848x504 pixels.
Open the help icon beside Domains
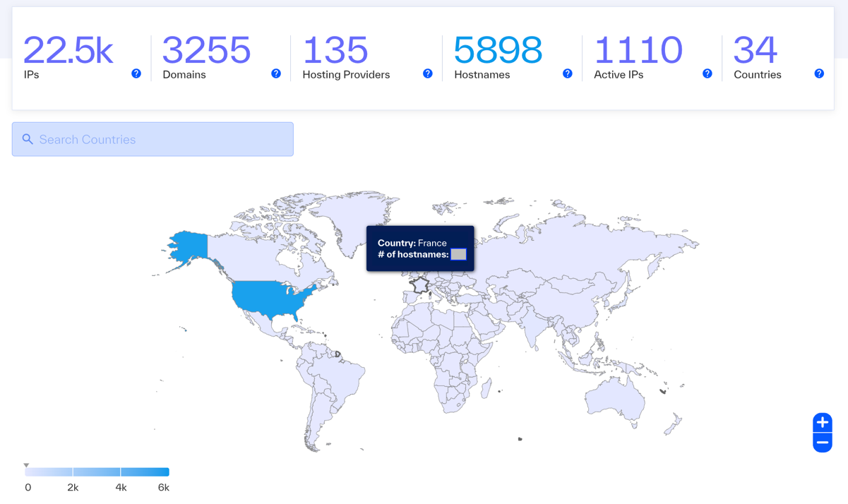coord(276,73)
